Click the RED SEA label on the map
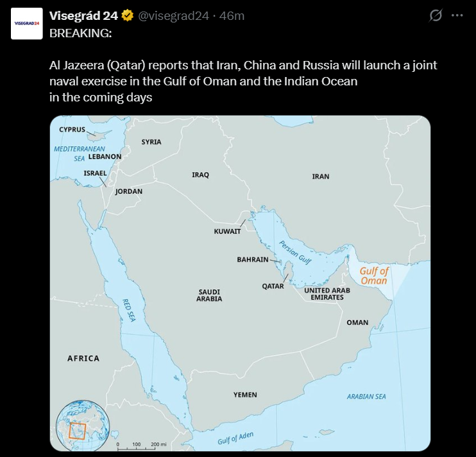The image size is (476, 457). (x=129, y=311)
